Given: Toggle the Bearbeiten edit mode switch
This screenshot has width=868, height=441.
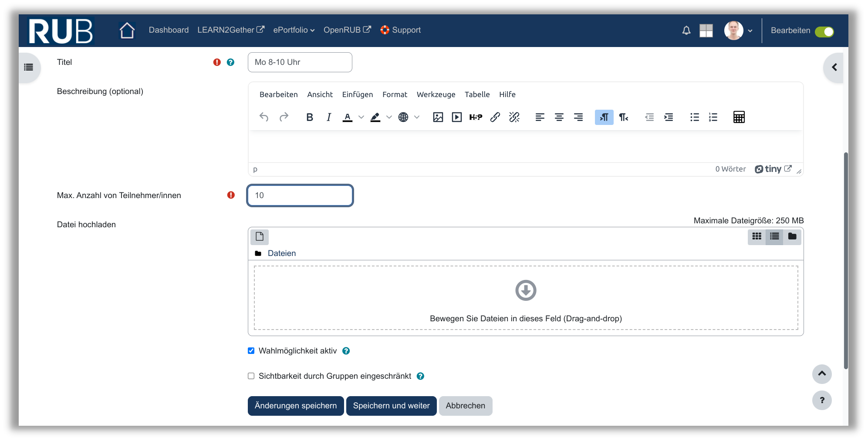Looking at the screenshot, I should point(824,32).
